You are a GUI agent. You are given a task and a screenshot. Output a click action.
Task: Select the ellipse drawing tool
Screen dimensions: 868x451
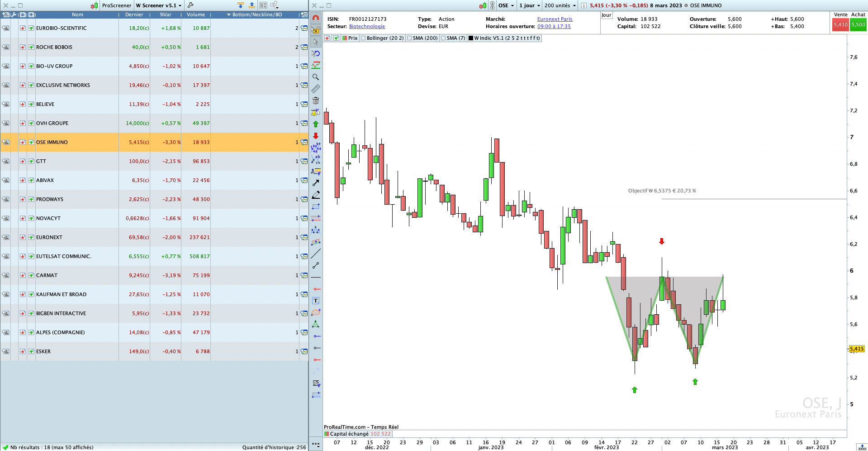(316, 312)
